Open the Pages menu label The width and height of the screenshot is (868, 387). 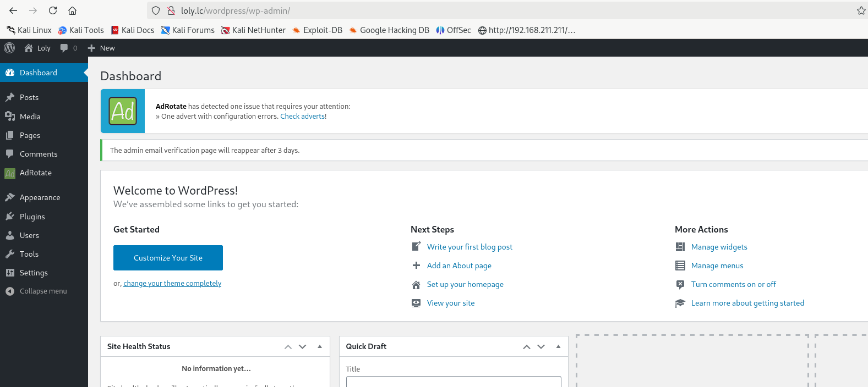coord(30,135)
